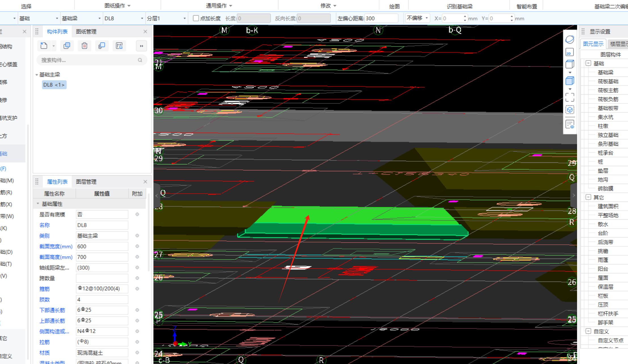Screen dimensions: 628x364
Task: Toggle the radio button for 是否有底模 row
Action: pos(137,214)
